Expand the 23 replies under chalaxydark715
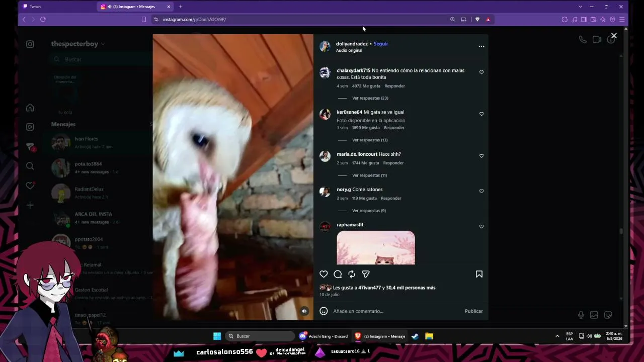This screenshot has height=362, width=644. 370,98
